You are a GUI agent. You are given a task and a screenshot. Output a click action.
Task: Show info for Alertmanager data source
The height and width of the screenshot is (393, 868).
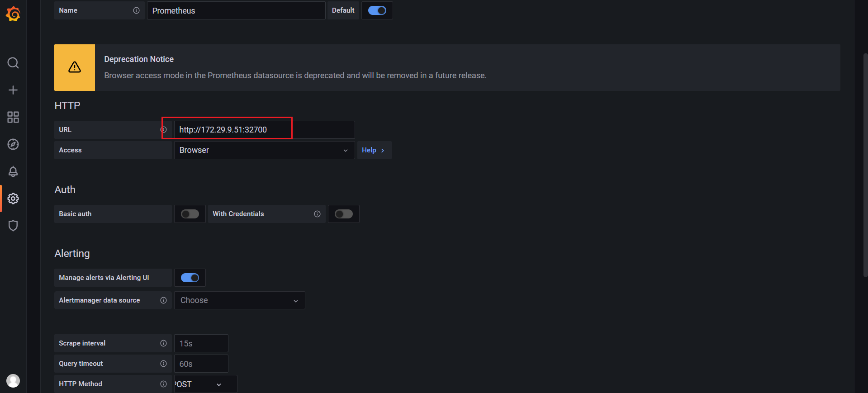tap(163, 300)
